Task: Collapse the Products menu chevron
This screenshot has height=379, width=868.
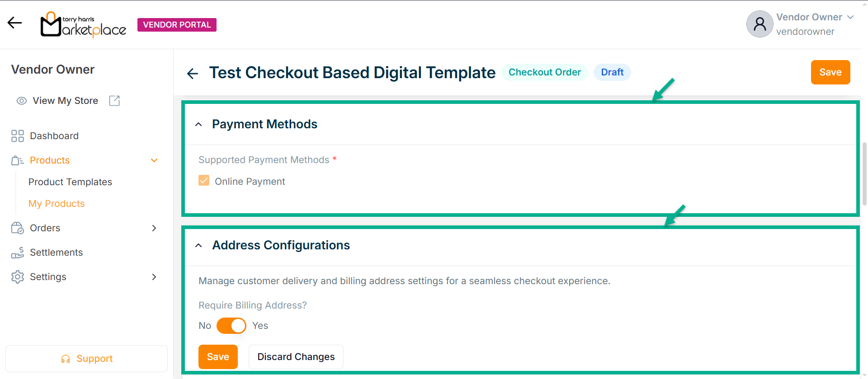Action: 154,160
